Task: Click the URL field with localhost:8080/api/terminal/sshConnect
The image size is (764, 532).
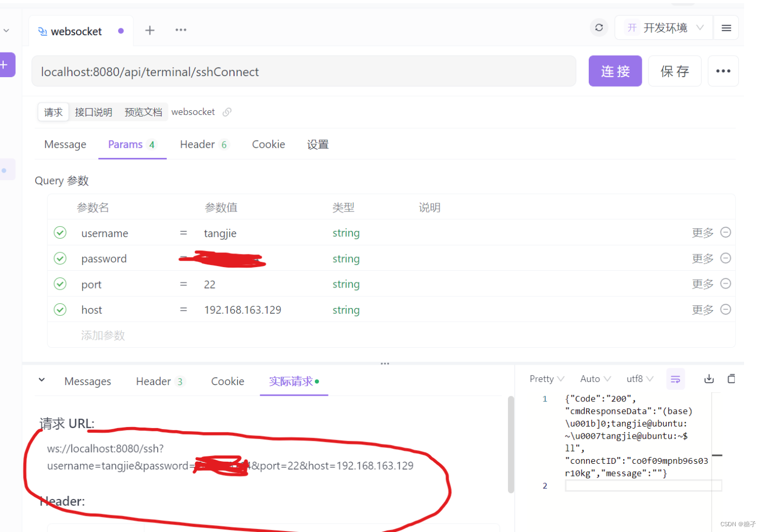Action: 304,71
